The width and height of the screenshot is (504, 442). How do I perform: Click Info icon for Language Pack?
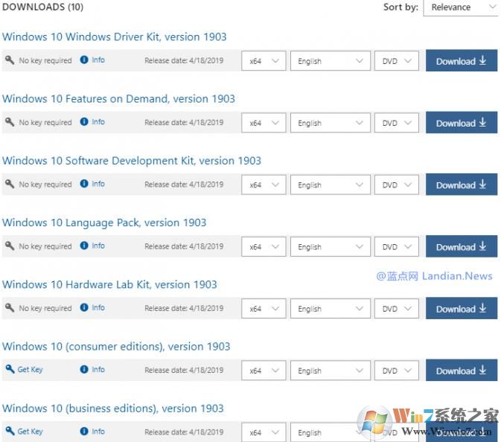(x=84, y=246)
